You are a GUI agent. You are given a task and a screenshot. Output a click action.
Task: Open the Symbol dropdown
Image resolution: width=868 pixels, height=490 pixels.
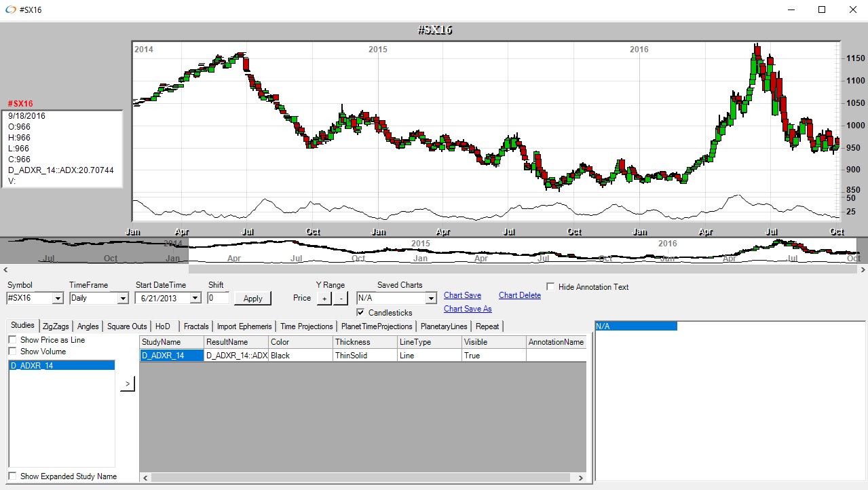58,299
